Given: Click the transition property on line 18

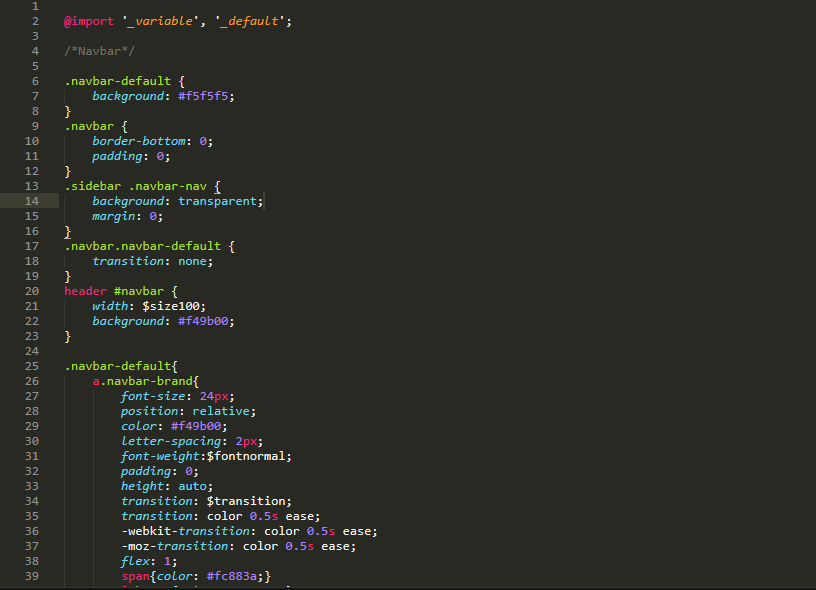Looking at the screenshot, I should (x=128, y=261).
